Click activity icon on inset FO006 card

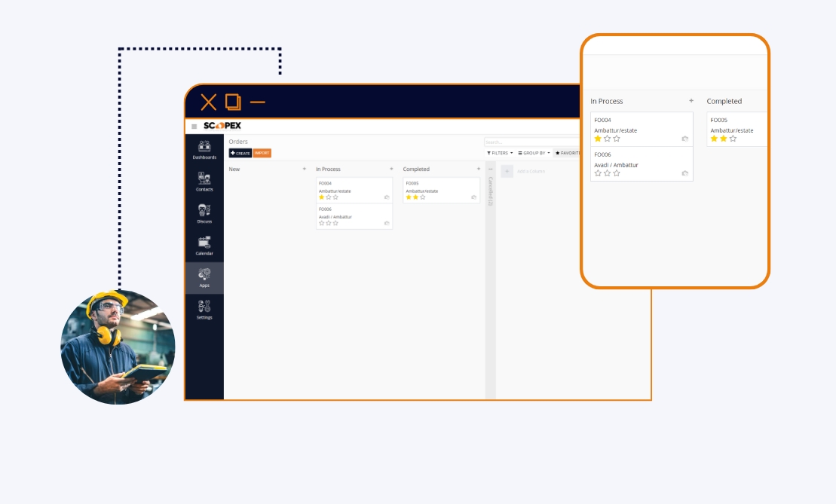[x=685, y=174]
